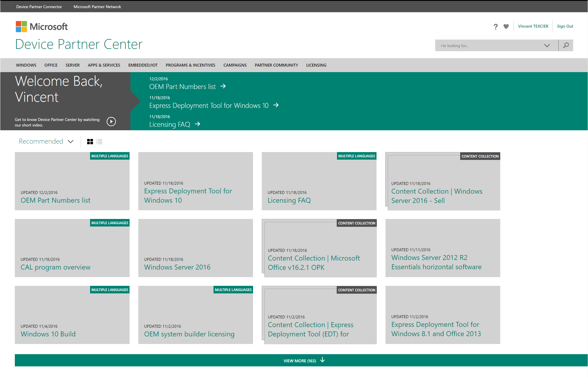Image resolution: width=588 pixels, height=378 pixels.
Task: Open Windows Server 2012 R2 Essentials card
Action: (x=443, y=248)
